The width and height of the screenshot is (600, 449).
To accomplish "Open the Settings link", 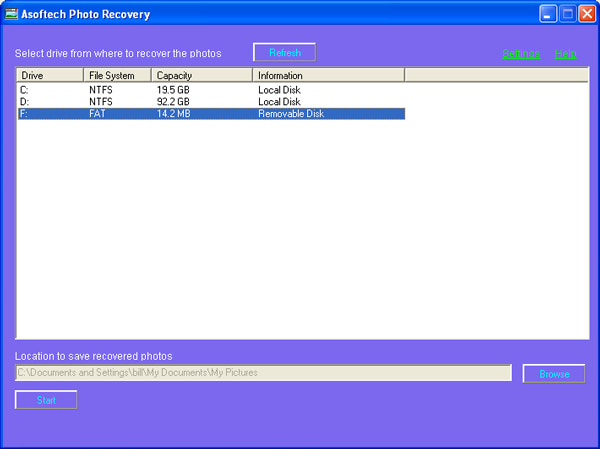I will pos(521,54).
